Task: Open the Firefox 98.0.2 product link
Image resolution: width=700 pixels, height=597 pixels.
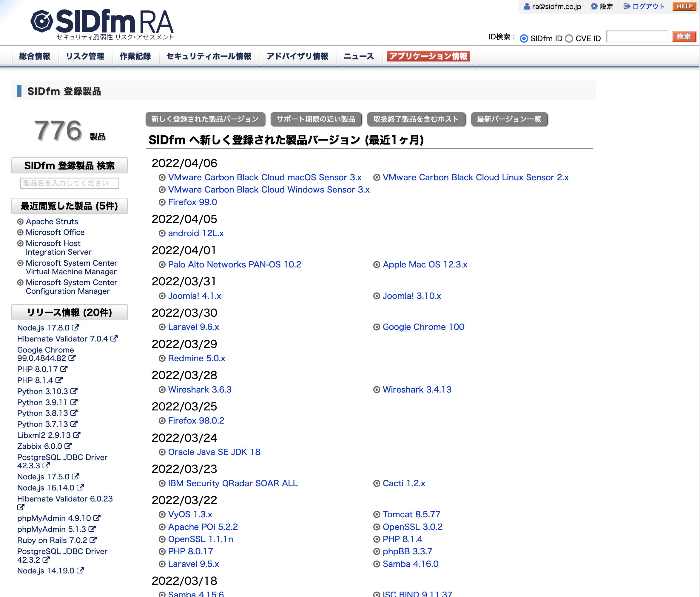Action: pyautogui.click(x=196, y=421)
